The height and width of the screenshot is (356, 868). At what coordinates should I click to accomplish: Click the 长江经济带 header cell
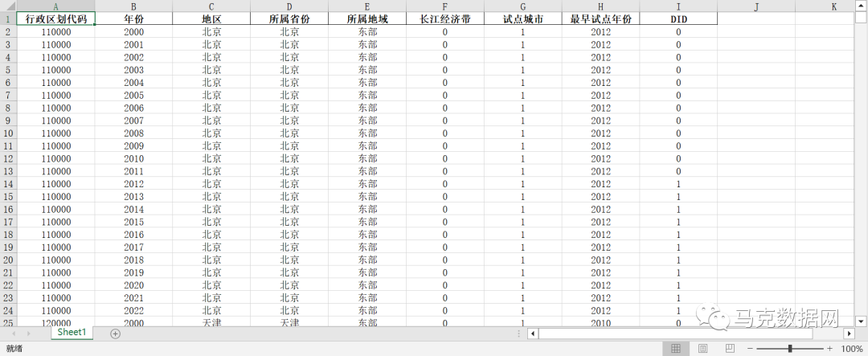click(x=445, y=18)
